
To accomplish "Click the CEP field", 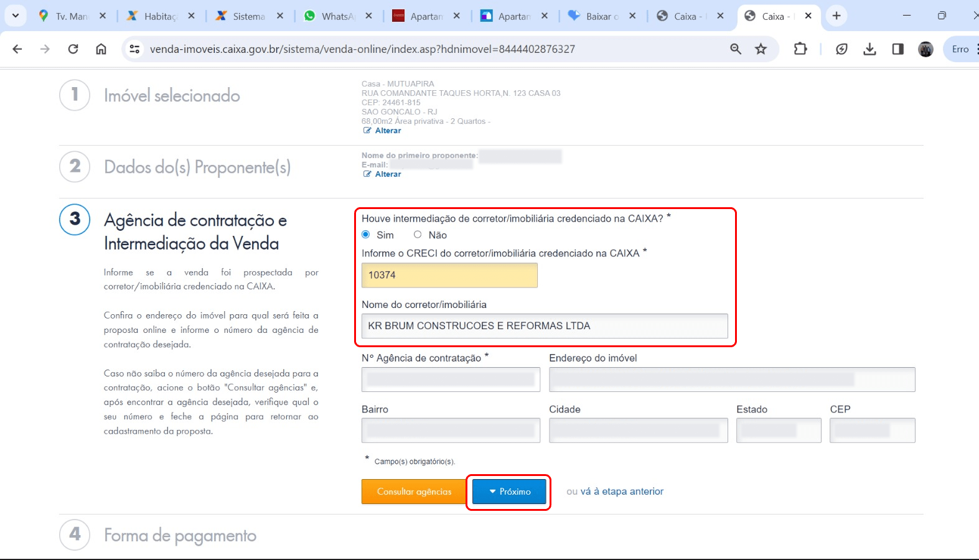I will coord(873,431).
